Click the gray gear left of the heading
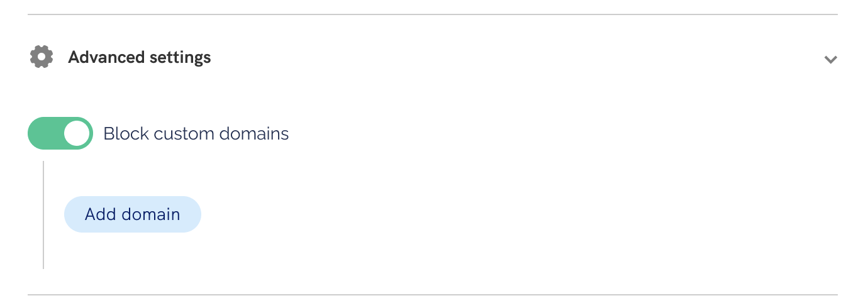This screenshot has width=868, height=308. tap(42, 57)
